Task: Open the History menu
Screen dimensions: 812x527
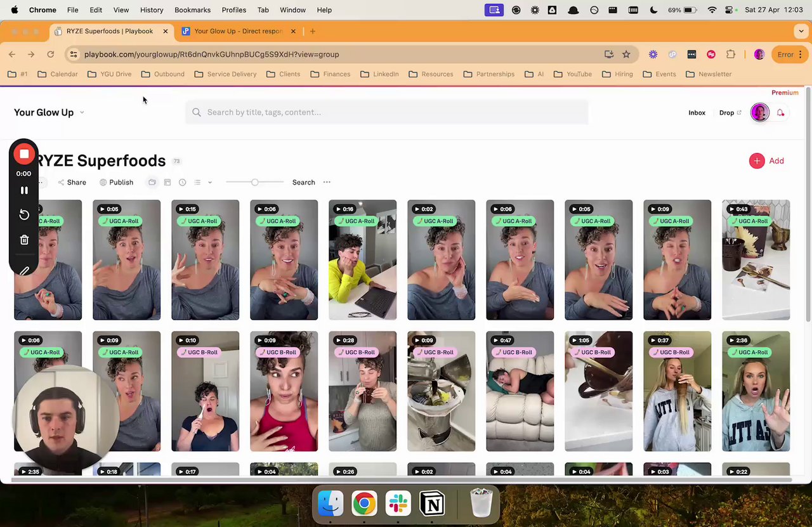Action: 152,10
